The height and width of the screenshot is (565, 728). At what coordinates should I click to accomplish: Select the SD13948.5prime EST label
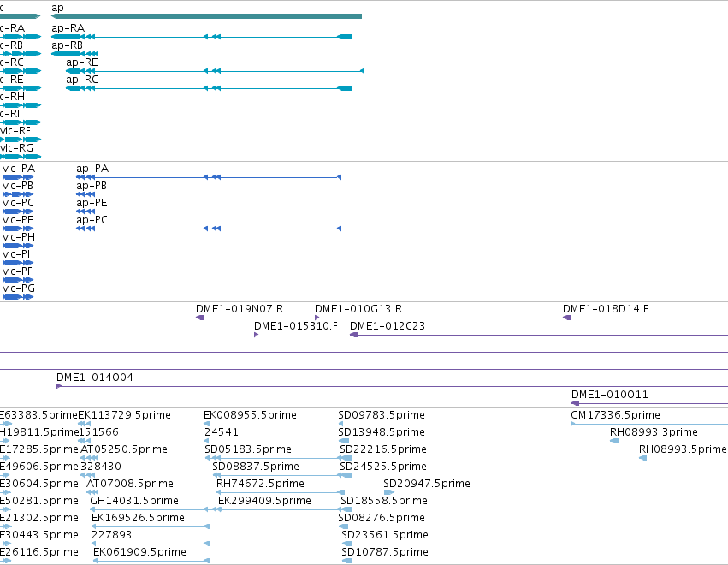pos(382,432)
